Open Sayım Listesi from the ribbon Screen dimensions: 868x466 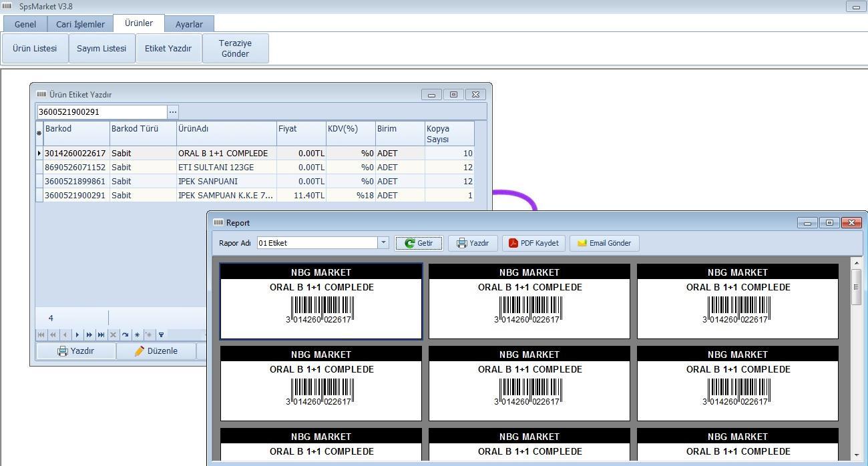[101, 49]
